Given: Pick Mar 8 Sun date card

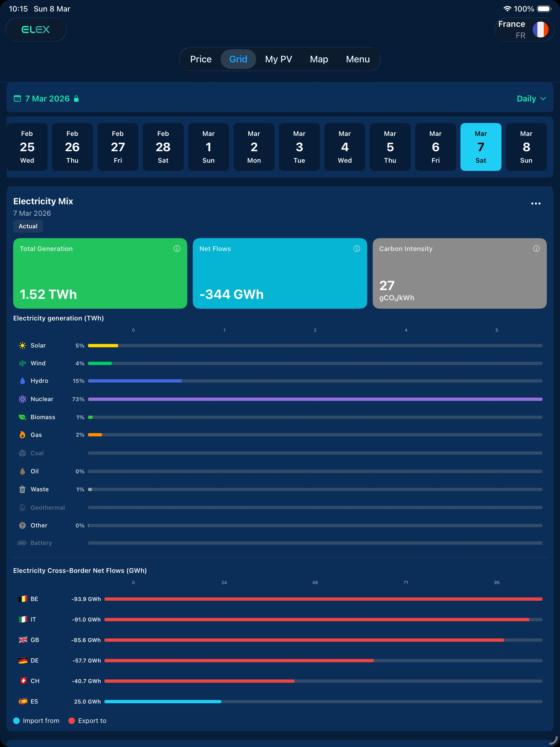Looking at the screenshot, I should (x=526, y=147).
